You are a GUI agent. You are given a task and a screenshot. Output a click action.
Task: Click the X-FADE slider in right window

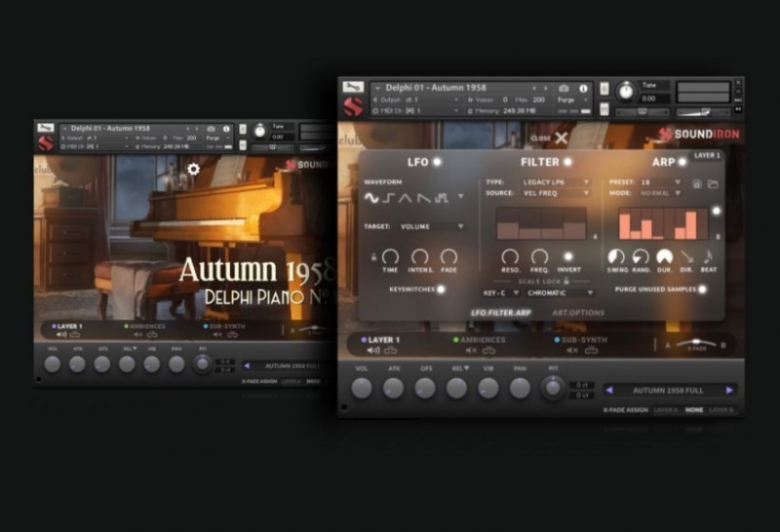tap(696, 343)
